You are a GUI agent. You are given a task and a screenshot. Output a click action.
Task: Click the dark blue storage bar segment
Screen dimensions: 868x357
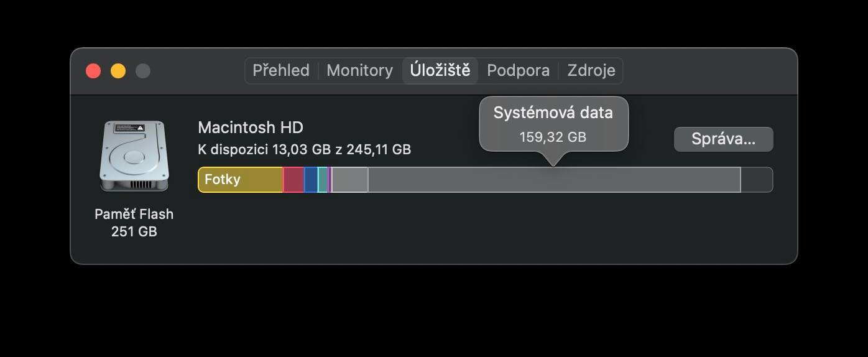[x=311, y=180]
